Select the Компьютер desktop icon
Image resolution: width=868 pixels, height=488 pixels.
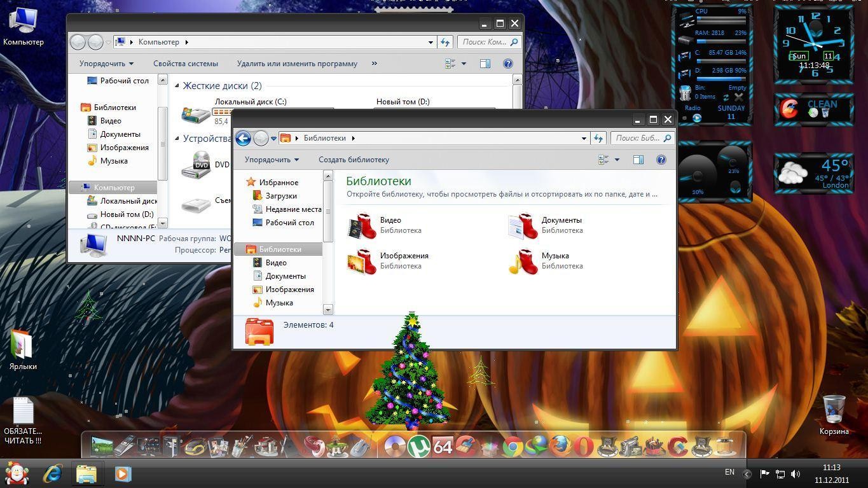click(x=24, y=27)
